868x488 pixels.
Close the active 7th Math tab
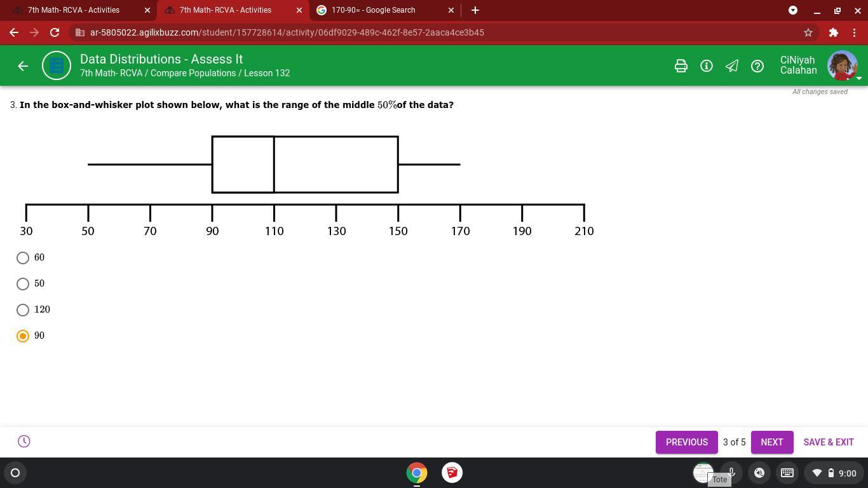point(299,10)
